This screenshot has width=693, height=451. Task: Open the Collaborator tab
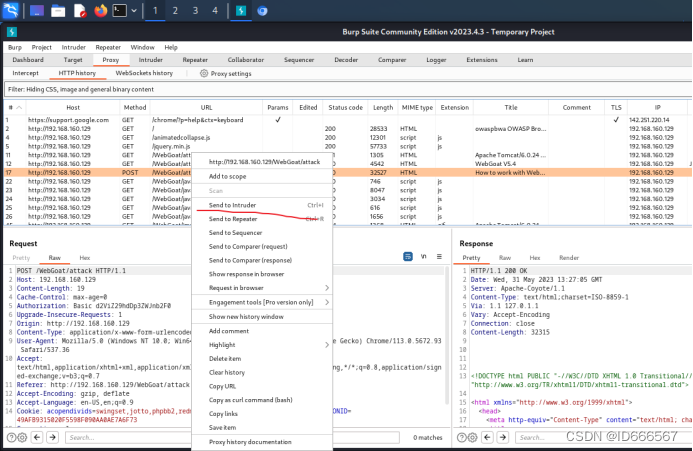point(246,60)
